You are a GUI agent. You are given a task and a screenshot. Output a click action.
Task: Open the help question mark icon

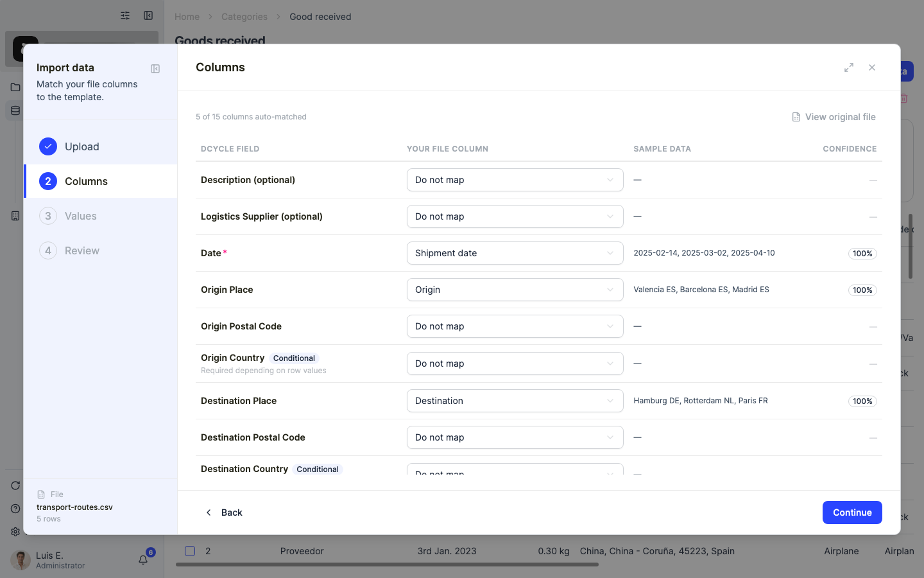(15, 509)
